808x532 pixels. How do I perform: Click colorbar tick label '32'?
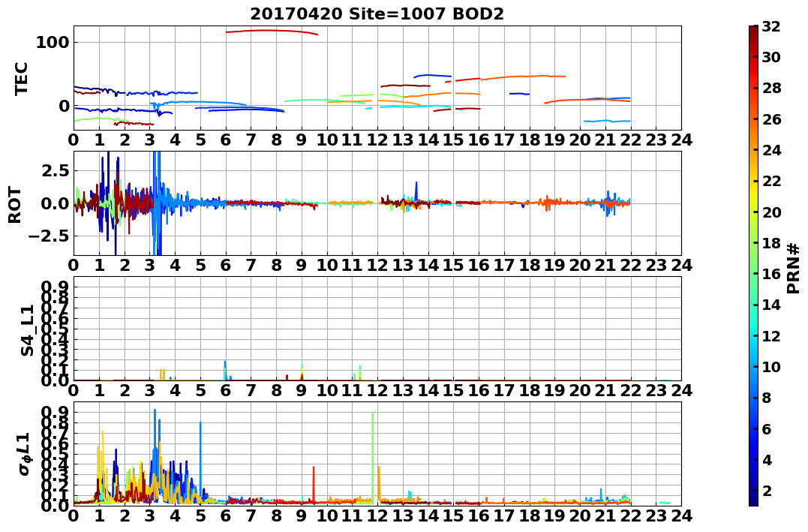tap(771, 26)
